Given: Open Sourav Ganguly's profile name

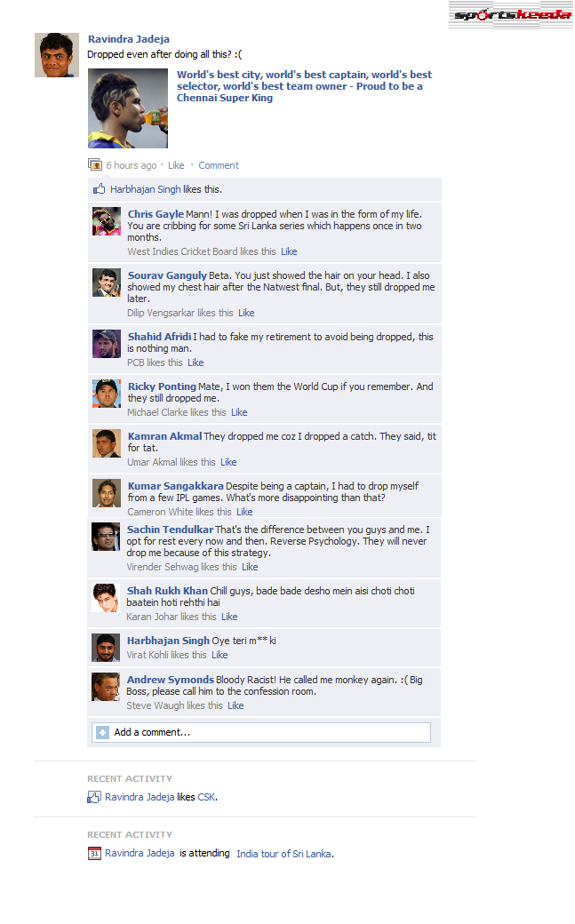Looking at the screenshot, I should (167, 275).
